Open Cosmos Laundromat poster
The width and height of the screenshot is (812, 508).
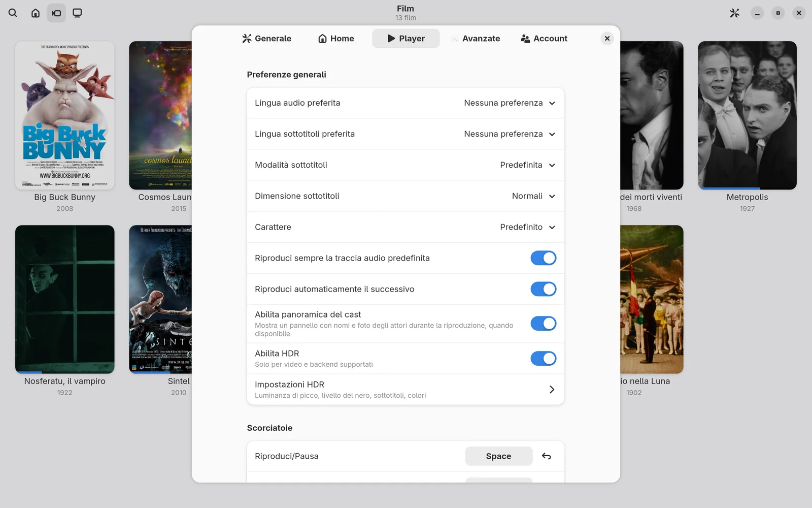click(x=160, y=115)
